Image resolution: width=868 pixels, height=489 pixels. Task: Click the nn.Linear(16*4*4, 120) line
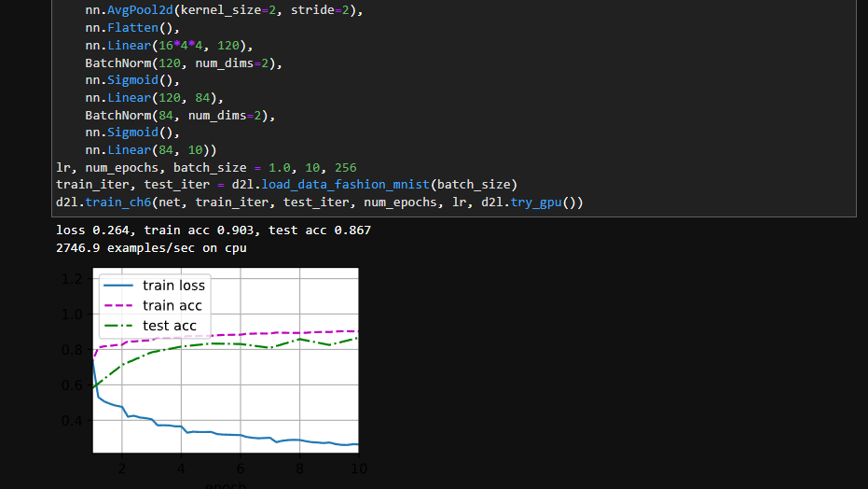169,45
